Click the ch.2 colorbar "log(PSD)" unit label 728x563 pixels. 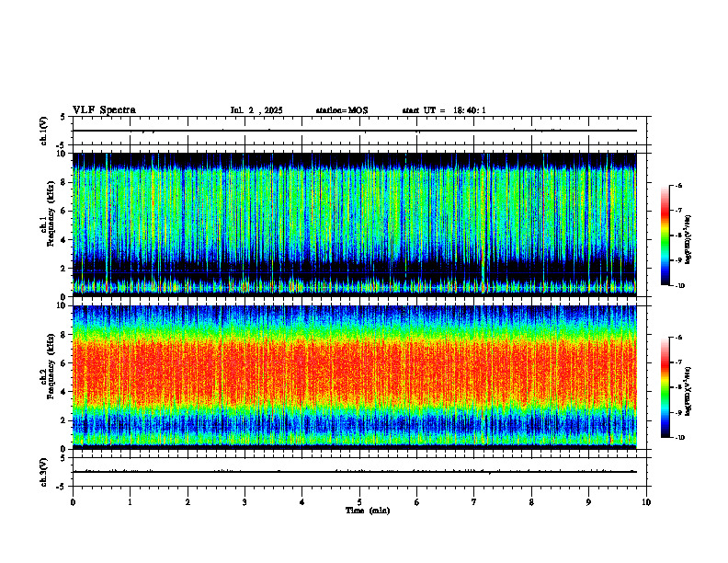click(x=688, y=391)
